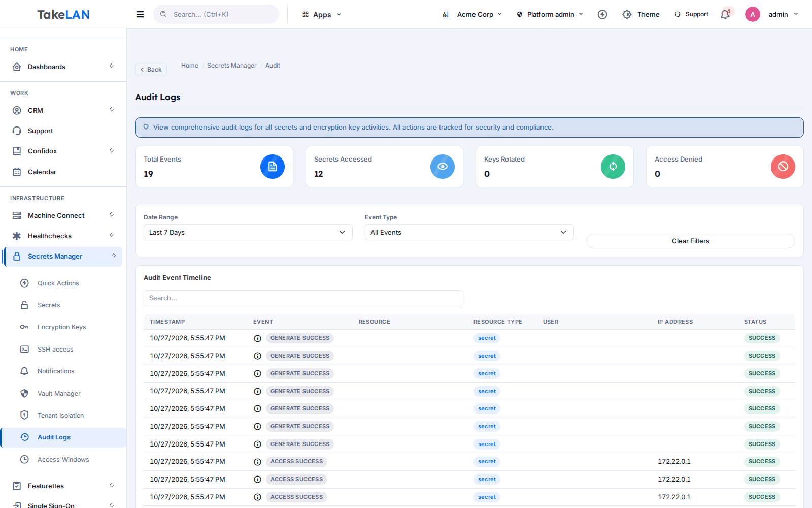812x508 pixels.
Task: Expand the Machine Connect section chevron
Action: click(x=111, y=215)
